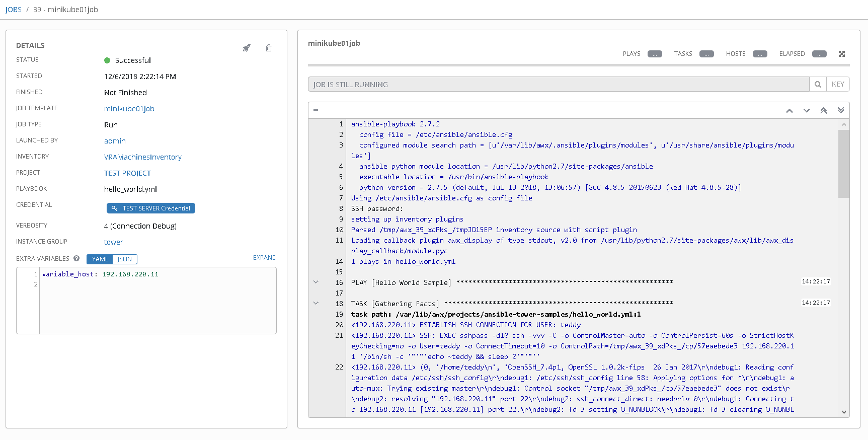This screenshot has height=440, width=868.
Task: Click the output vertical scrollbar thumb
Action: (844, 164)
